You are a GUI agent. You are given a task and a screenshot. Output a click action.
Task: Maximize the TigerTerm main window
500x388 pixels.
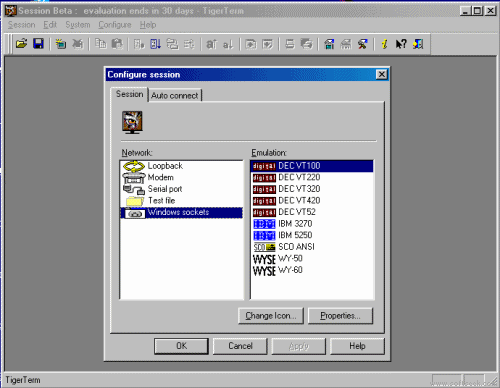(478, 11)
